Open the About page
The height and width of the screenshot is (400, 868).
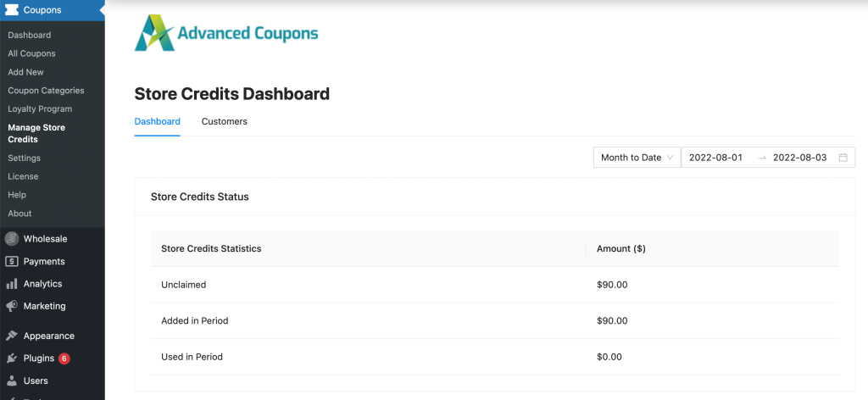tap(19, 213)
